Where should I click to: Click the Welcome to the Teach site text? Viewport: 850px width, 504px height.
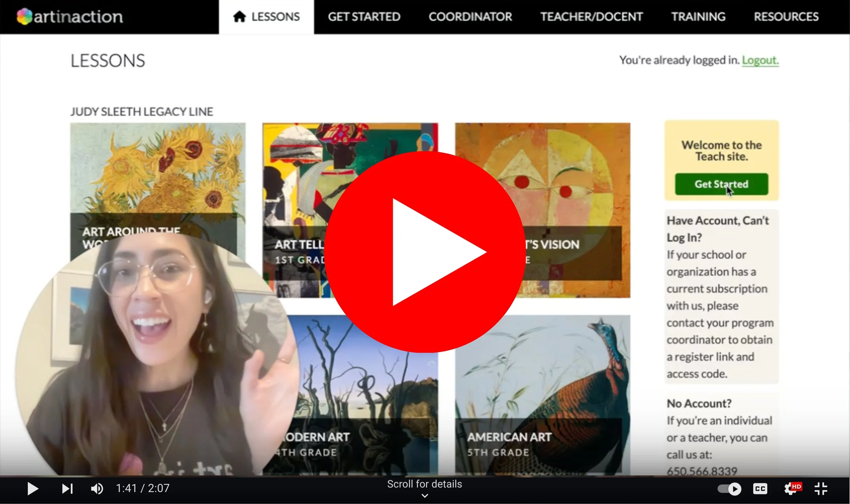721,151
